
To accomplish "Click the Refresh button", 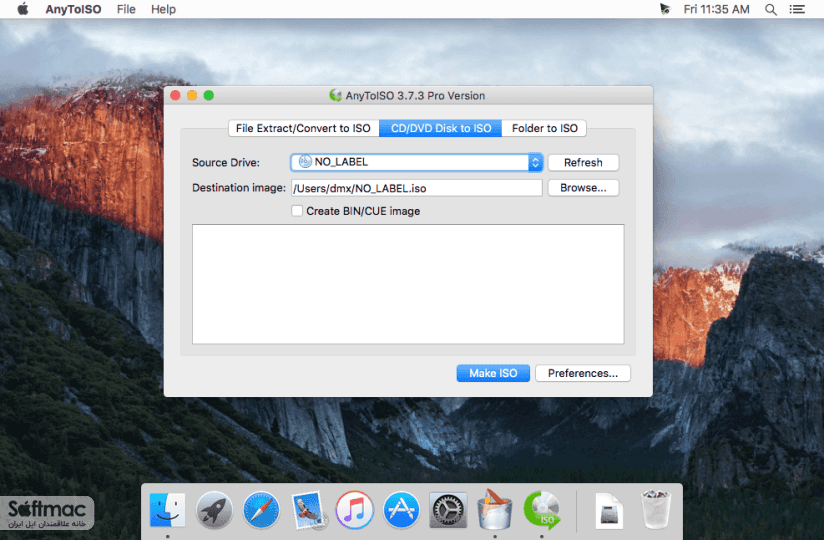I will point(583,162).
